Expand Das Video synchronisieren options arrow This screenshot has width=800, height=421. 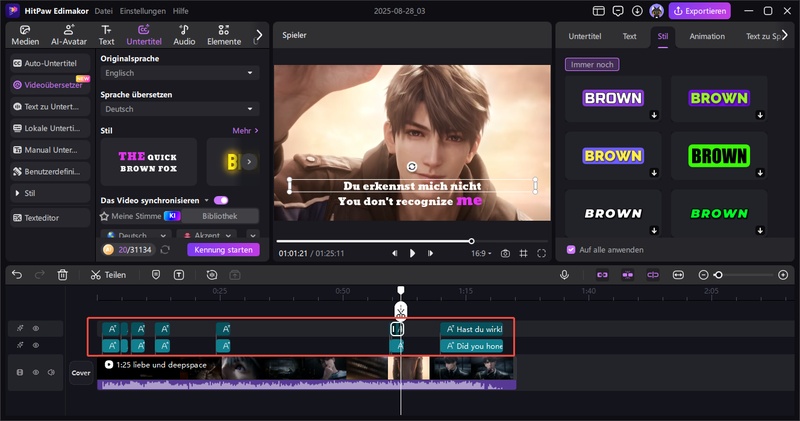pos(207,200)
